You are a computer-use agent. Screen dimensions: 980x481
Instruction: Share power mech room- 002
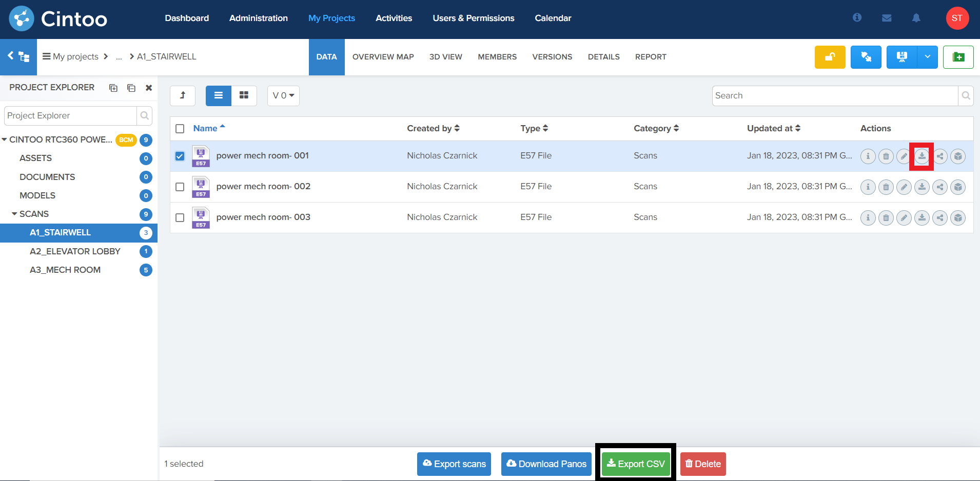[x=939, y=187]
